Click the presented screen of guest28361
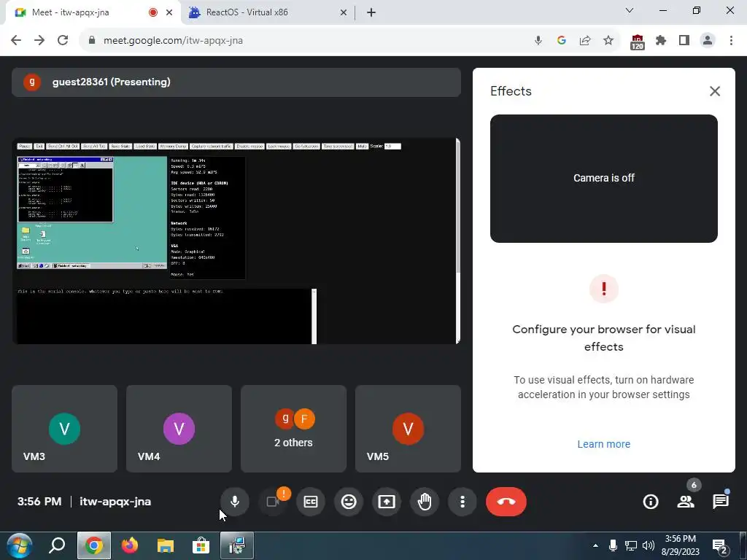Image resolution: width=747 pixels, height=560 pixels. point(236,241)
